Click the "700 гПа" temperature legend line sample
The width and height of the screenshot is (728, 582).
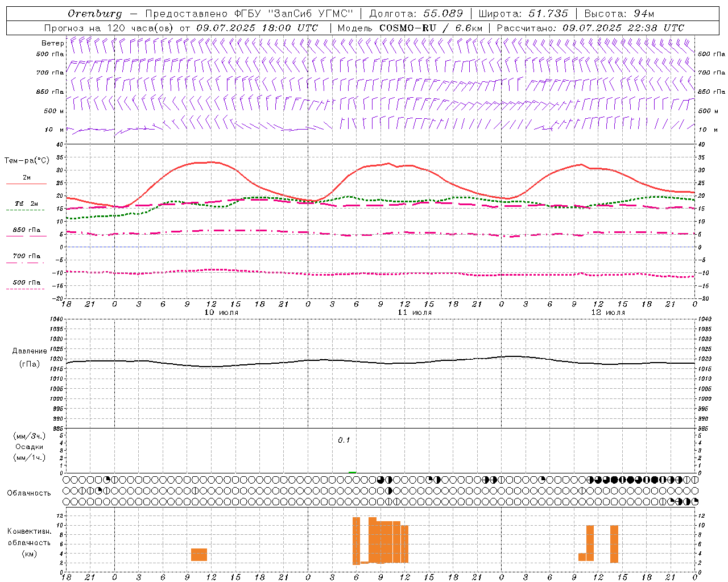coord(25,263)
